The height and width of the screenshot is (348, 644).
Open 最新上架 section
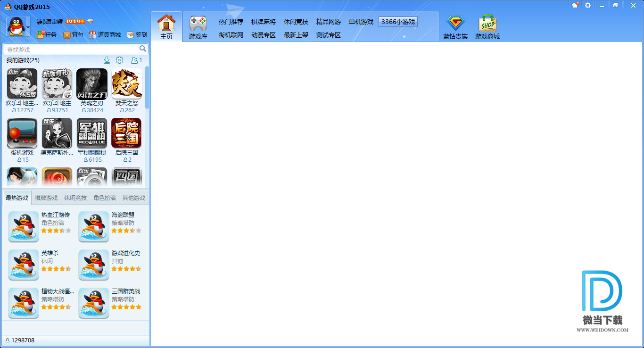tap(296, 35)
